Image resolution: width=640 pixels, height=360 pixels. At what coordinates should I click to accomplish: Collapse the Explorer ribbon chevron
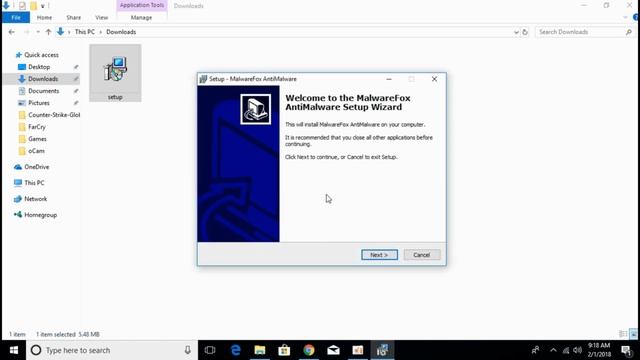pyautogui.click(x=625, y=18)
